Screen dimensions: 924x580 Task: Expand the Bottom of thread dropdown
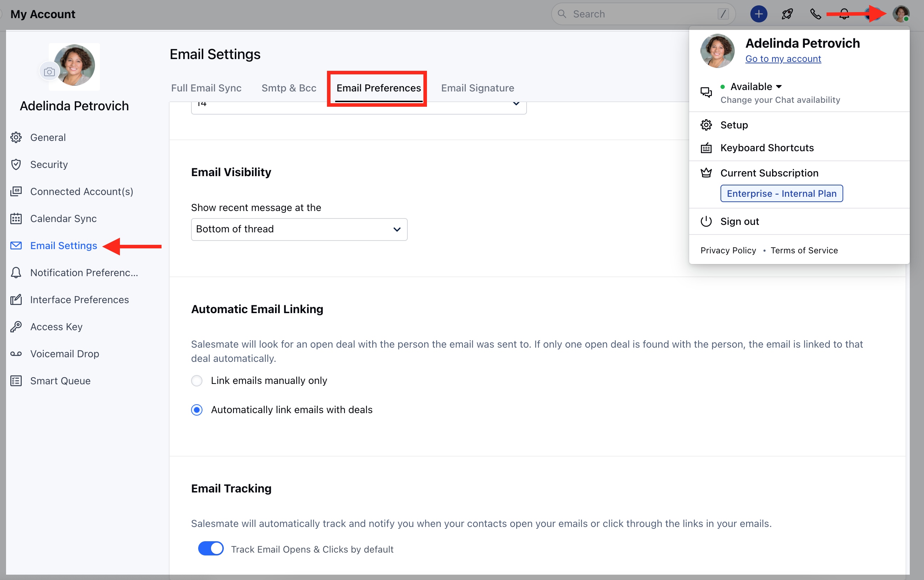click(299, 230)
